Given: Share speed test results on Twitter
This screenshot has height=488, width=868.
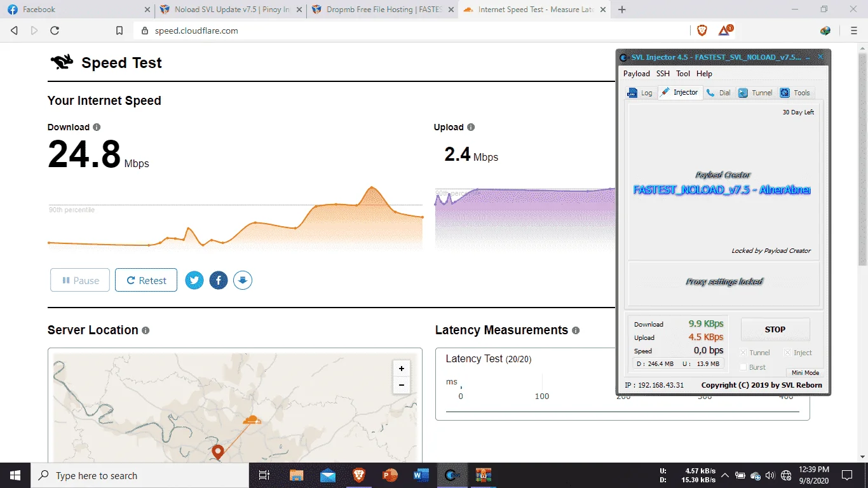Looking at the screenshot, I should click(x=194, y=280).
